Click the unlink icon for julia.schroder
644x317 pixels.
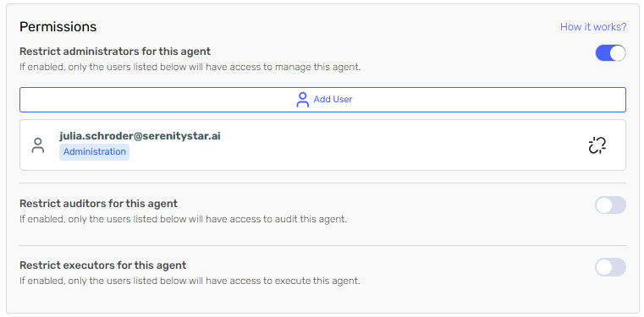click(x=597, y=145)
